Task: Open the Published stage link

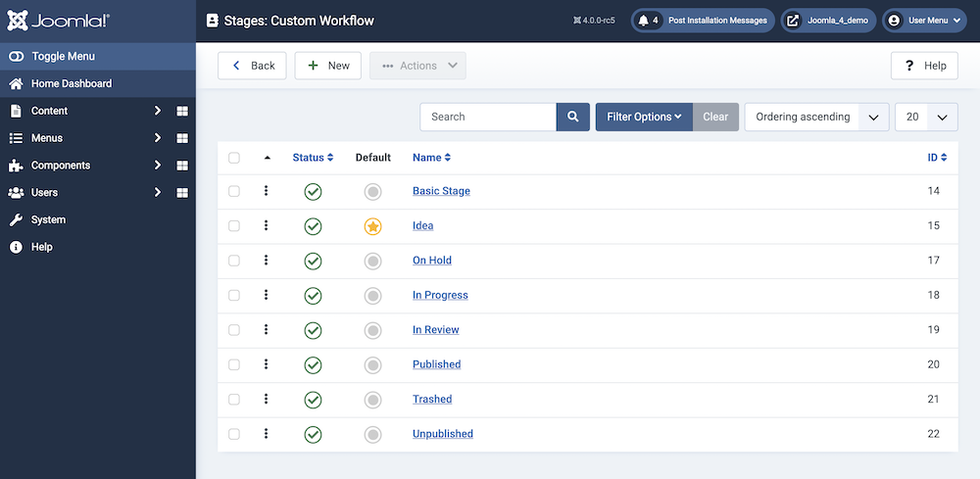Action: click(x=436, y=364)
